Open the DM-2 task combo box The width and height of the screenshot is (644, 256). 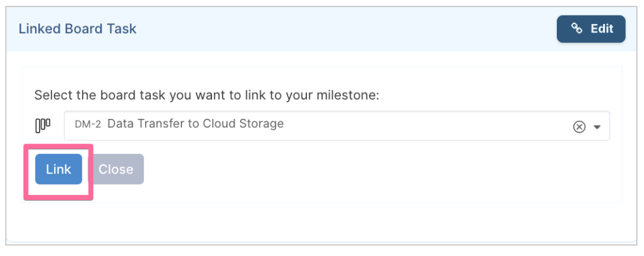337,125
